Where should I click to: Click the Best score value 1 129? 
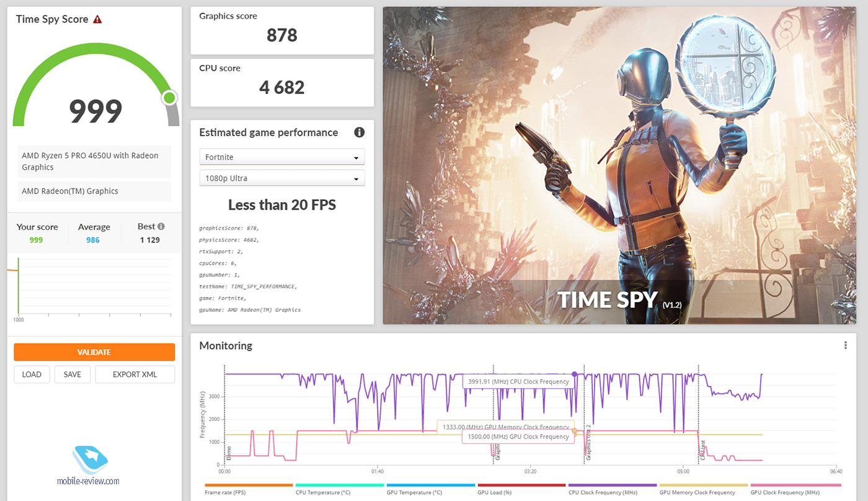point(149,240)
